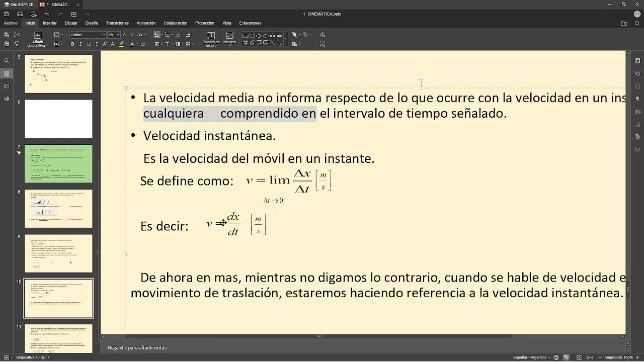Viewport: 644px width, 362px height.
Task: Toggle underline formatting
Action: click(89, 44)
